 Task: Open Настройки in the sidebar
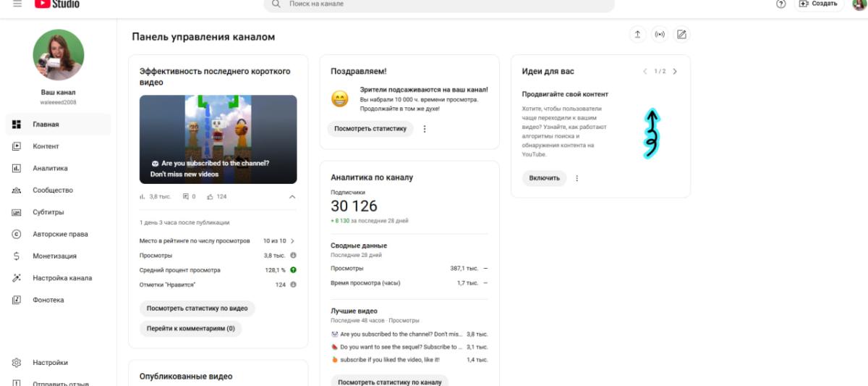(58, 362)
